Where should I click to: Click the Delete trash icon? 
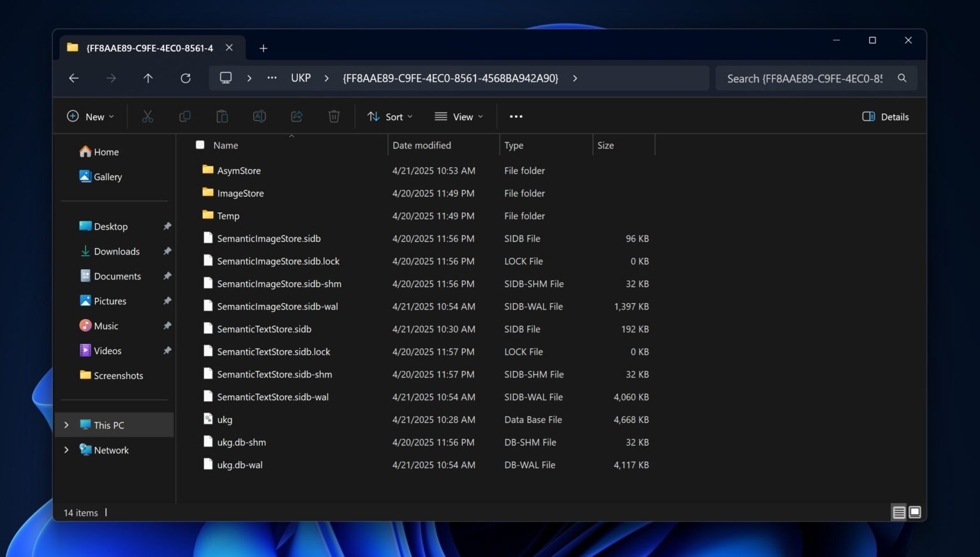(x=334, y=116)
